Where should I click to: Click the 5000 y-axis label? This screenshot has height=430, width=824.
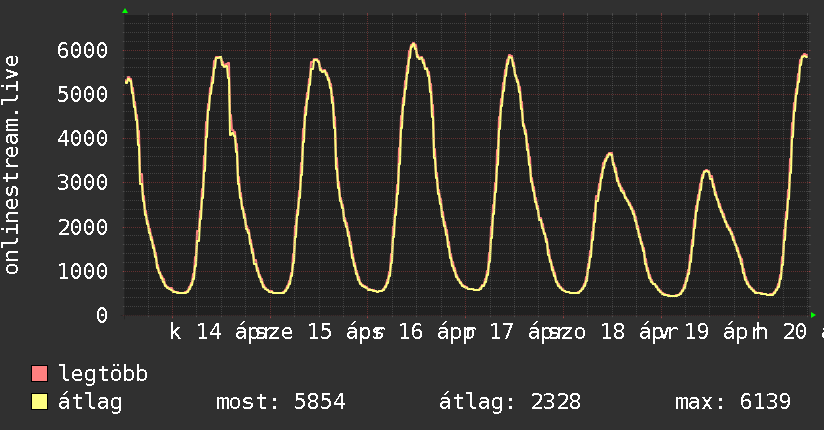(x=83, y=95)
